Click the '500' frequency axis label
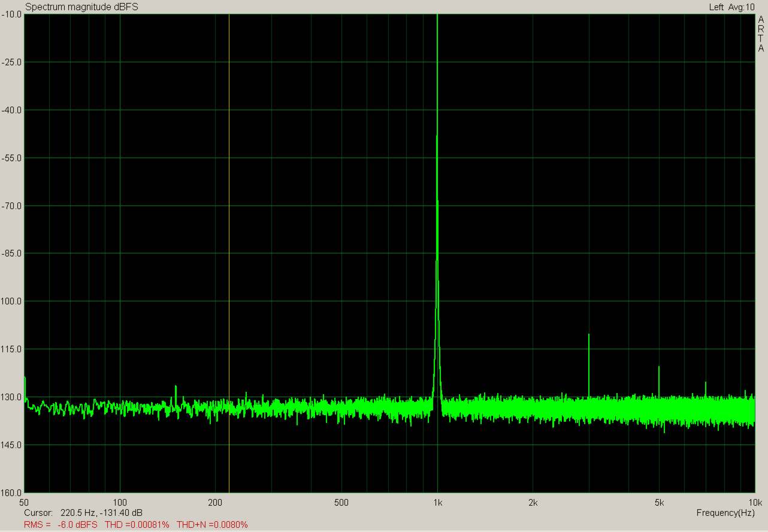The height and width of the screenshot is (532, 768). coord(342,502)
